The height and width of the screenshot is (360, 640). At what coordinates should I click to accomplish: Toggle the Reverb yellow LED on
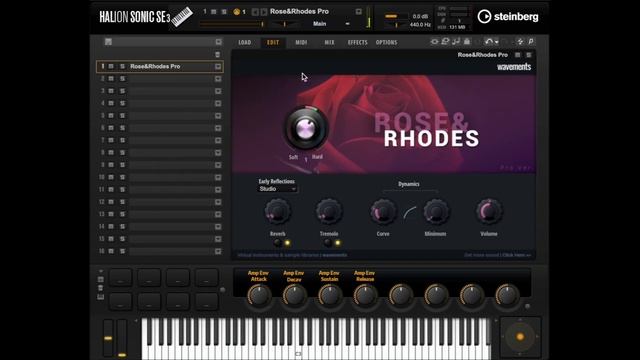click(x=287, y=243)
